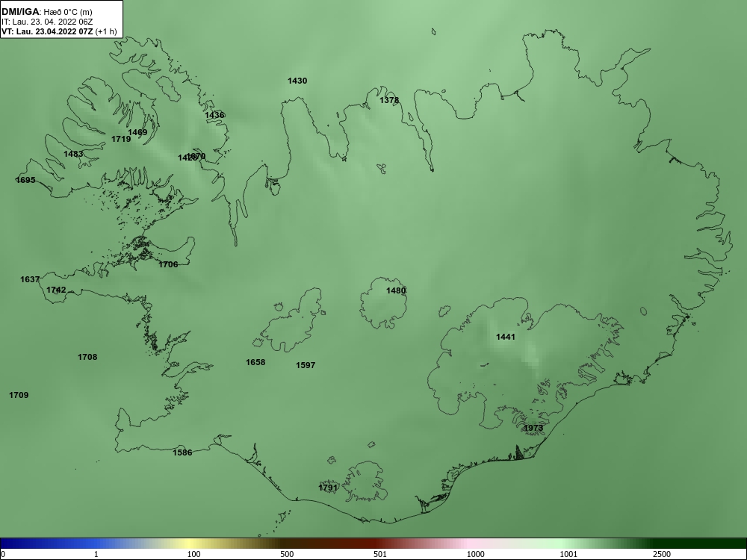This screenshot has height=560, width=747.
Task: Click the legend label 1
Action: (x=96, y=554)
